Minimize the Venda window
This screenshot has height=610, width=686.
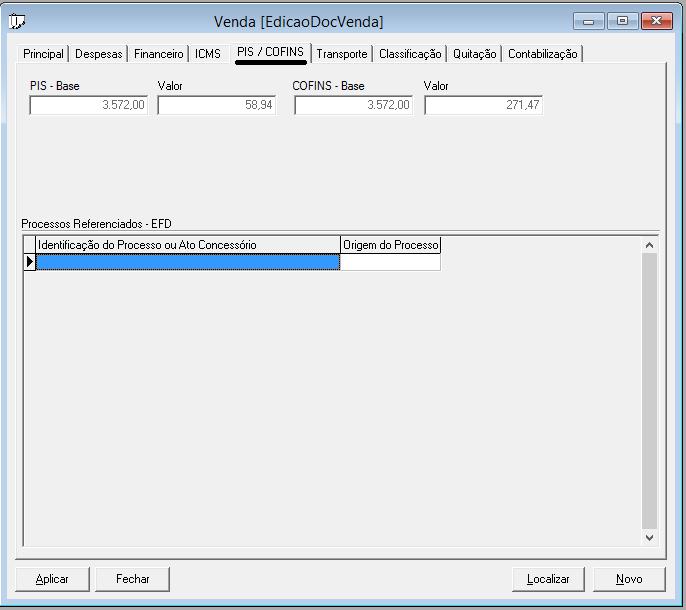click(x=588, y=21)
